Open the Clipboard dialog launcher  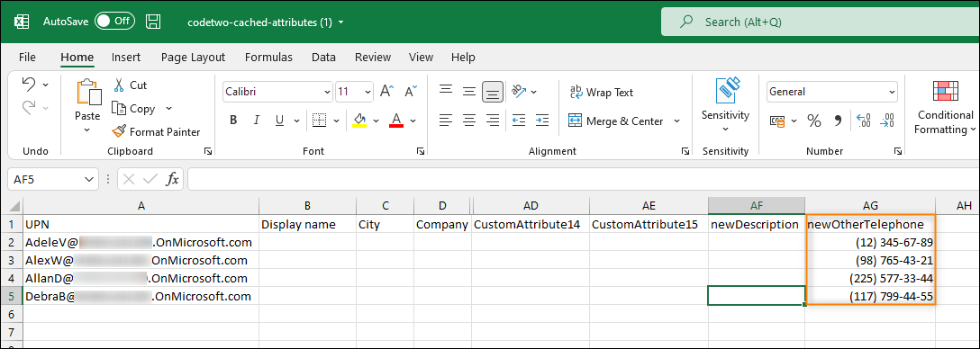click(x=207, y=151)
